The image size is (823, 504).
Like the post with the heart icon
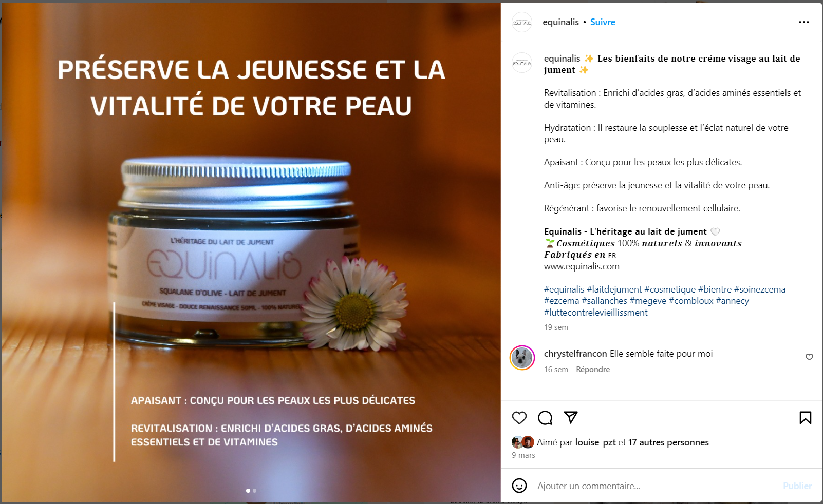click(x=519, y=418)
